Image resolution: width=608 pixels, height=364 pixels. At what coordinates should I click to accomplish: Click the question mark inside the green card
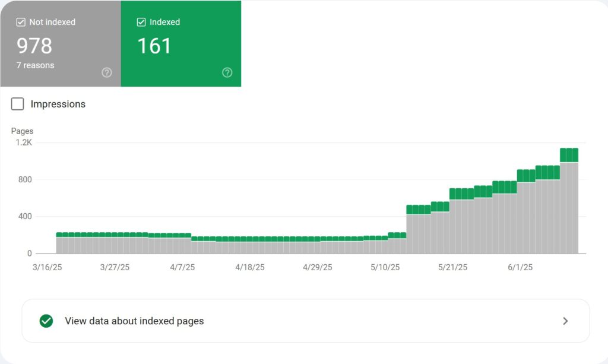(227, 72)
